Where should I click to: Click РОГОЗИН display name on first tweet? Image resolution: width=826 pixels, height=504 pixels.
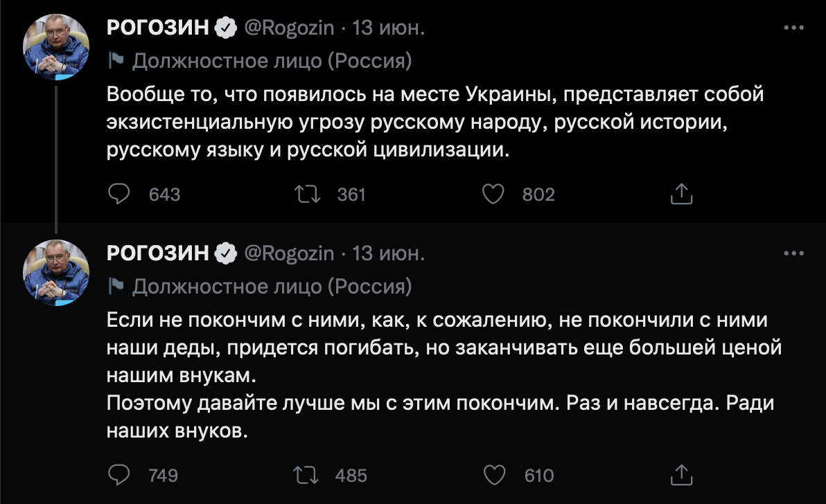click(x=159, y=28)
